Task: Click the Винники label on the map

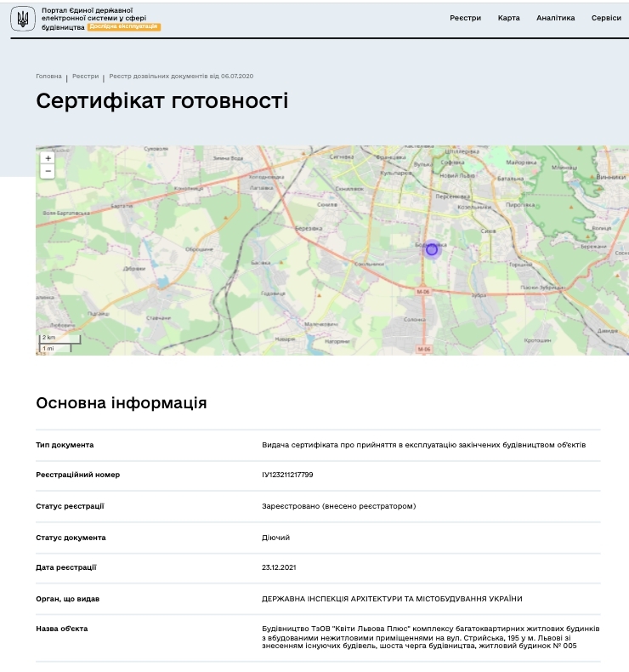Action: point(609,178)
